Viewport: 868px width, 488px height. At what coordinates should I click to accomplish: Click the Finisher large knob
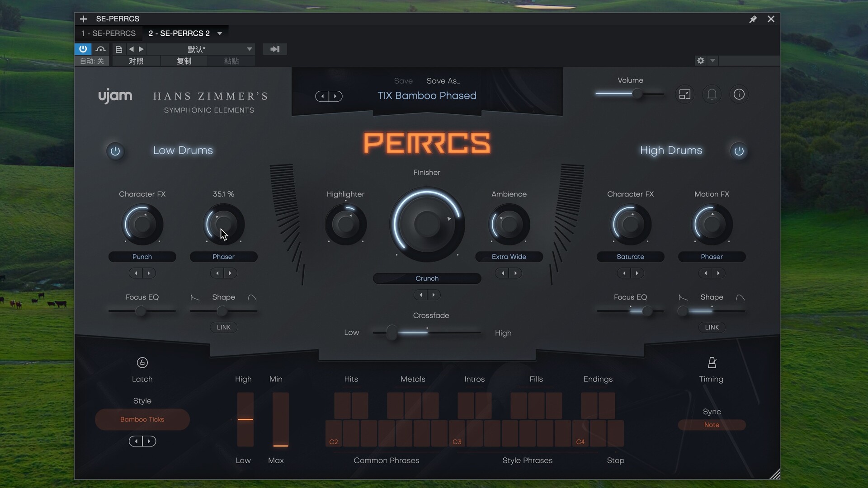(x=427, y=224)
